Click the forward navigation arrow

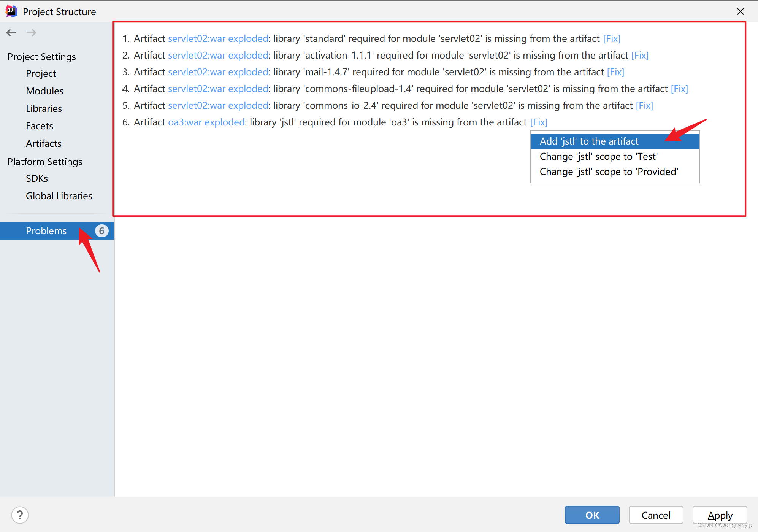pyautogui.click(x=32, y=33)
